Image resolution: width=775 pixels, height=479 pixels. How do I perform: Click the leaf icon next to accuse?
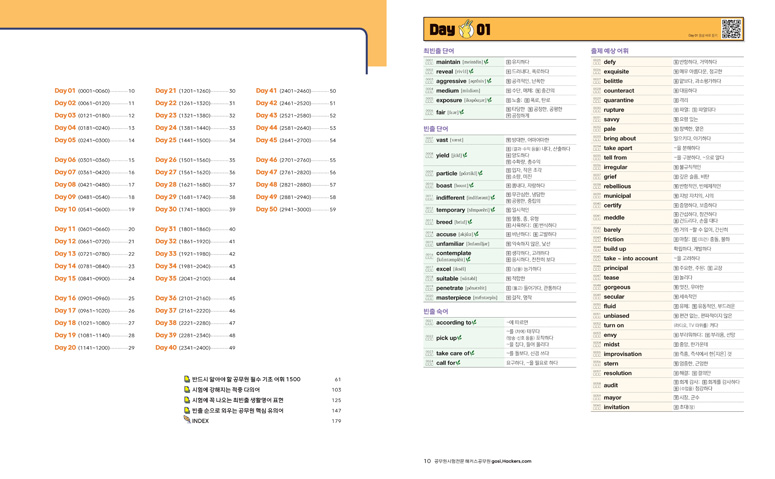tap(476, 234)
